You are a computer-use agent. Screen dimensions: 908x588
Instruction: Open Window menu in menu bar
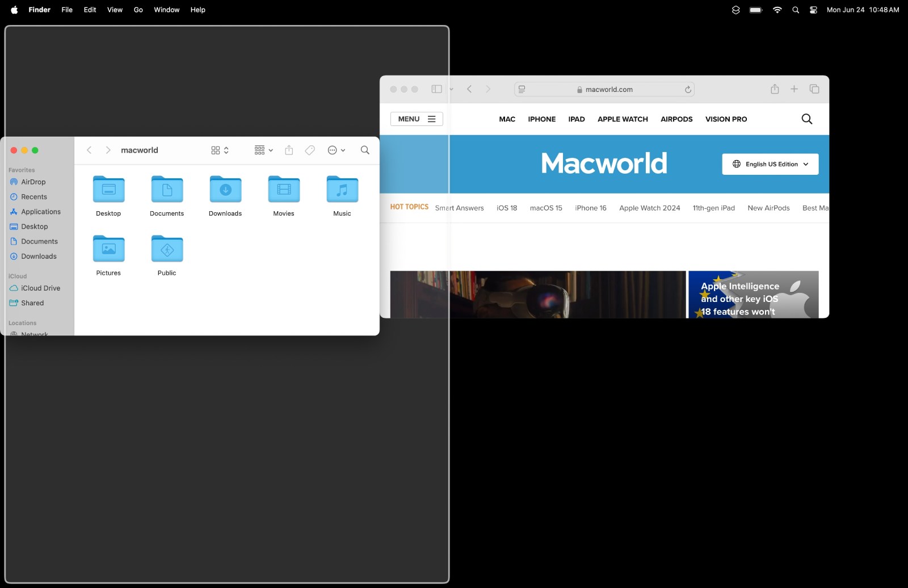tap(166, 10)
